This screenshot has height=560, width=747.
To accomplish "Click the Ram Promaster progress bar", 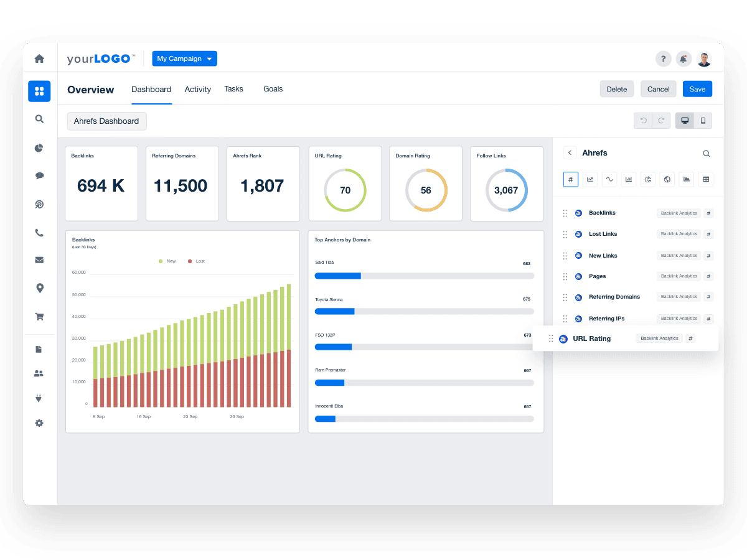I will [424, 383].
